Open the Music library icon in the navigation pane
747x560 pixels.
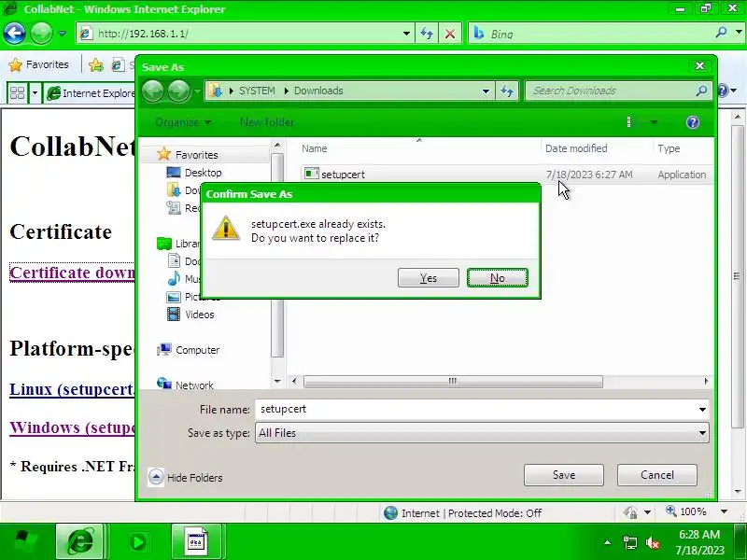174,278
